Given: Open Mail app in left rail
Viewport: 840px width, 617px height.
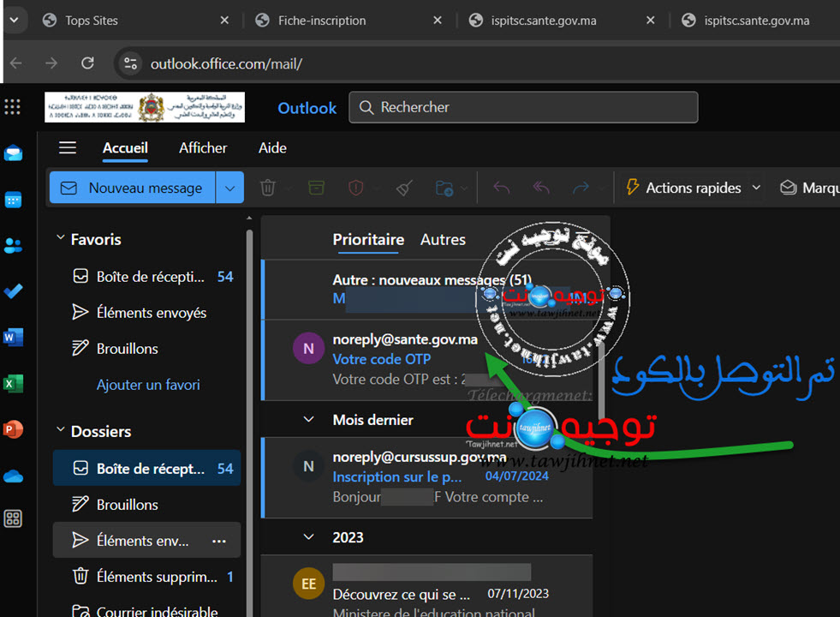Looking at the screenshot, I should [x=13, y=153].
